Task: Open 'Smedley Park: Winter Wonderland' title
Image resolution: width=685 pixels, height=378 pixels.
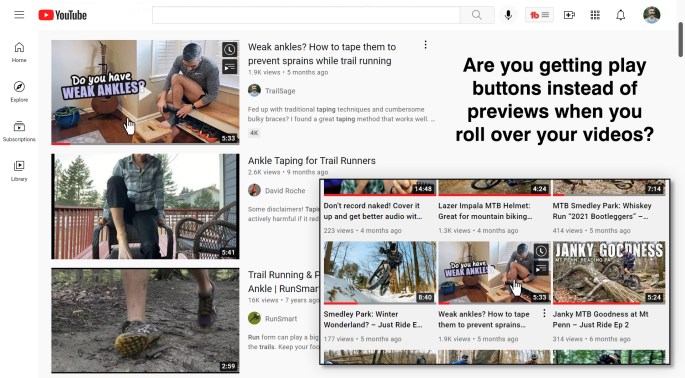Action: [x=373, y=319]
